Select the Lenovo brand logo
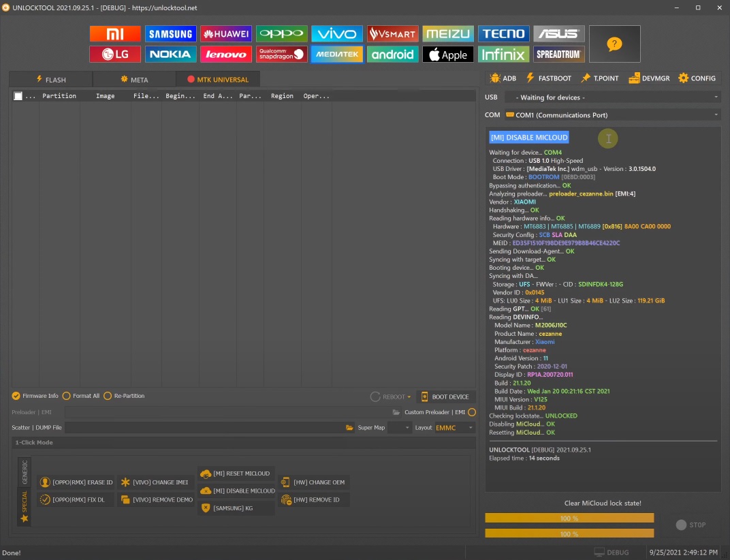The height and width of the screenshot is (560, 730). coord(226,54)
